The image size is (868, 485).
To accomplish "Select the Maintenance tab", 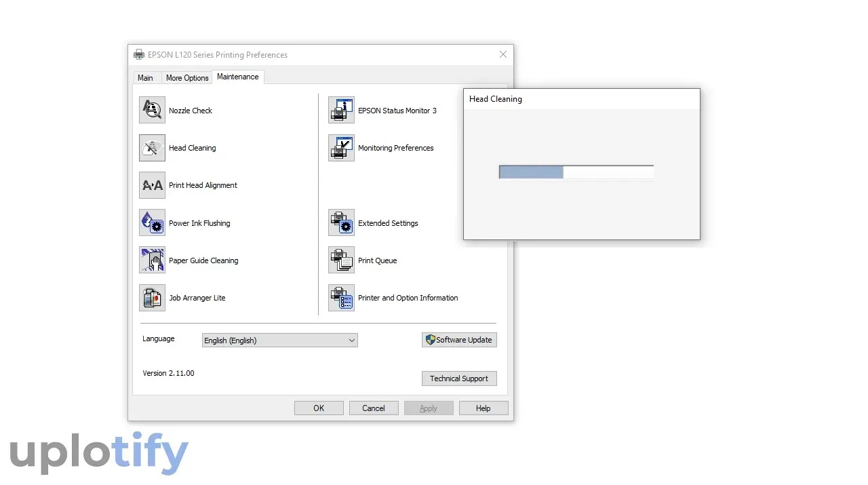I will tap(237, 77).
